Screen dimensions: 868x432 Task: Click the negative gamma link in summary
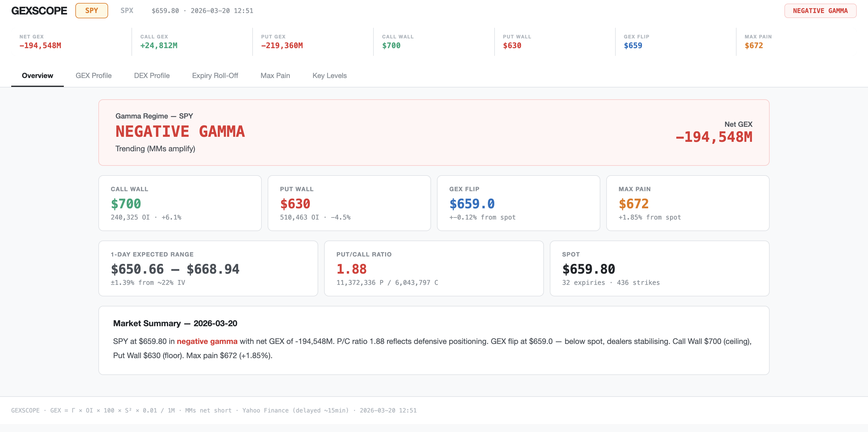coord(207,341)
